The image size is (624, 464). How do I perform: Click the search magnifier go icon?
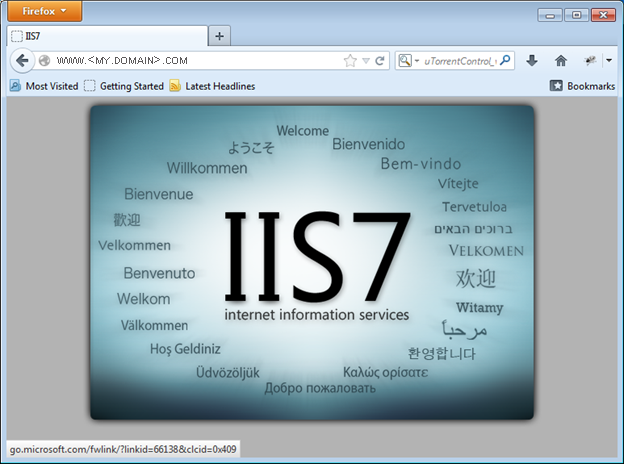pos(506,61)
